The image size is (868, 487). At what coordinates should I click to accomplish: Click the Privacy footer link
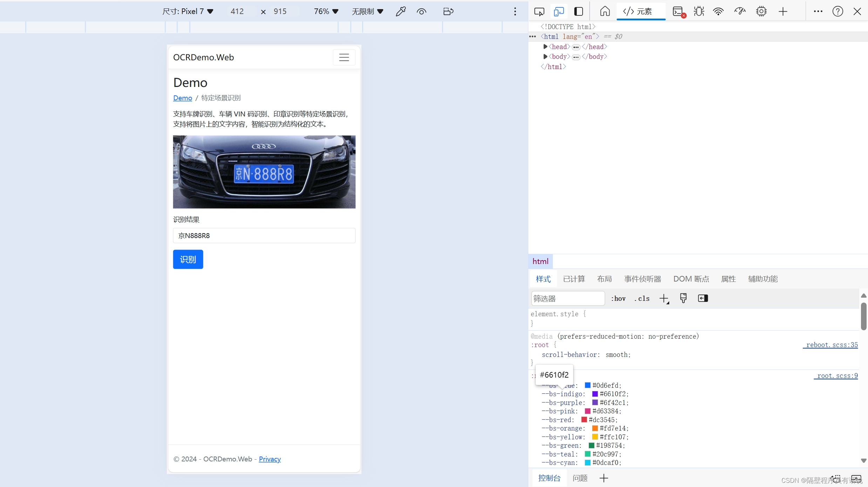point(270,459)
